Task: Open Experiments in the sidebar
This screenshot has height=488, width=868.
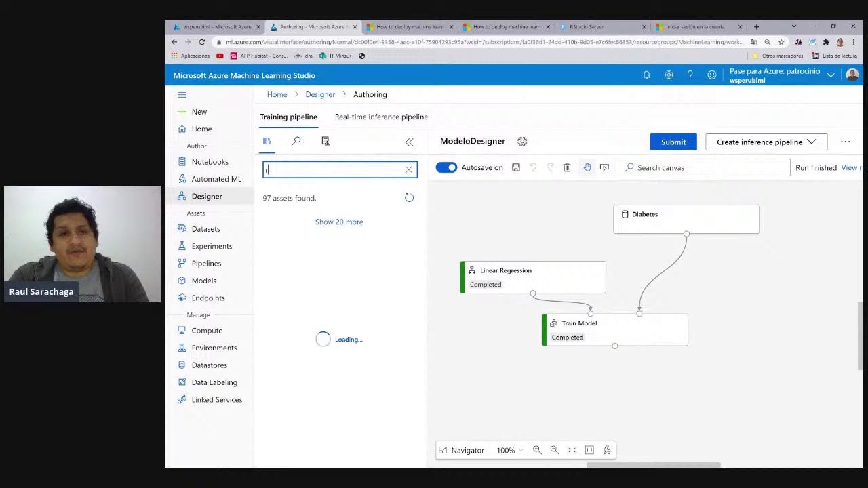Action: 212,246
